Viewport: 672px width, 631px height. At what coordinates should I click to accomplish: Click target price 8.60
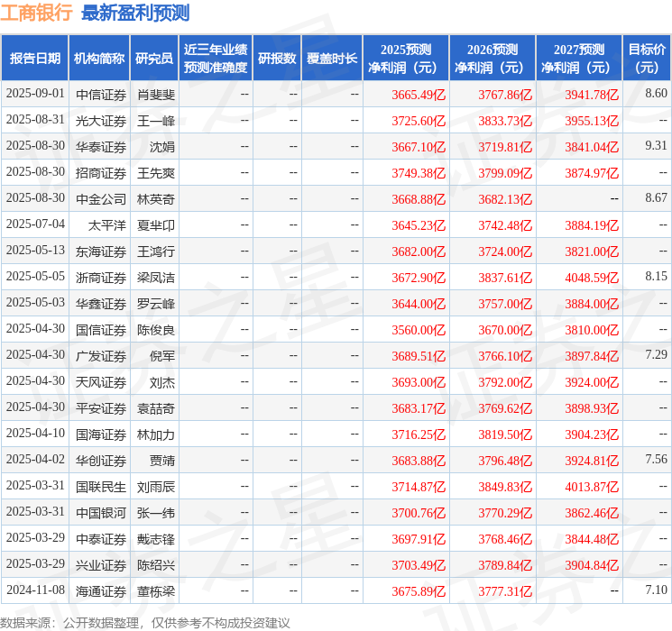pos(656,93)
